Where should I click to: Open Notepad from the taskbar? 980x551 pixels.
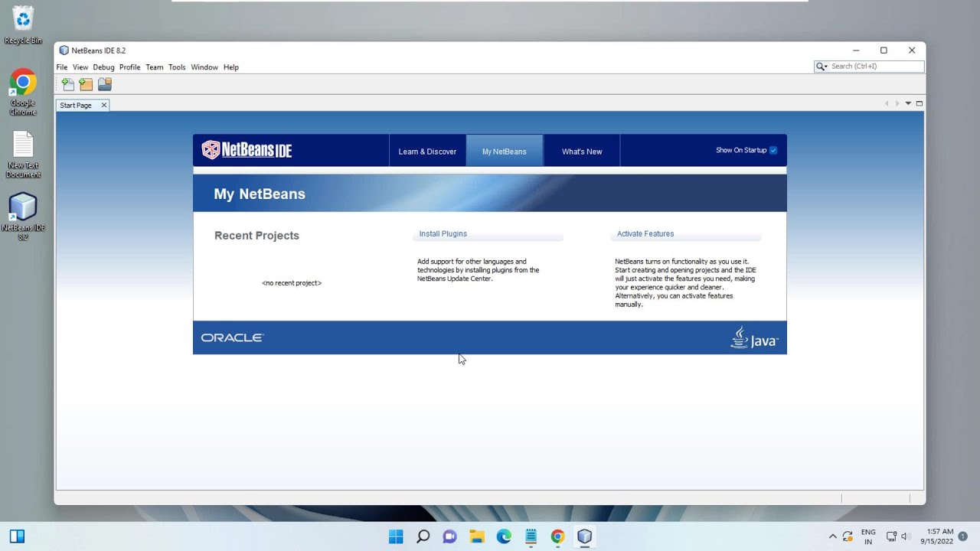(531, 536)
